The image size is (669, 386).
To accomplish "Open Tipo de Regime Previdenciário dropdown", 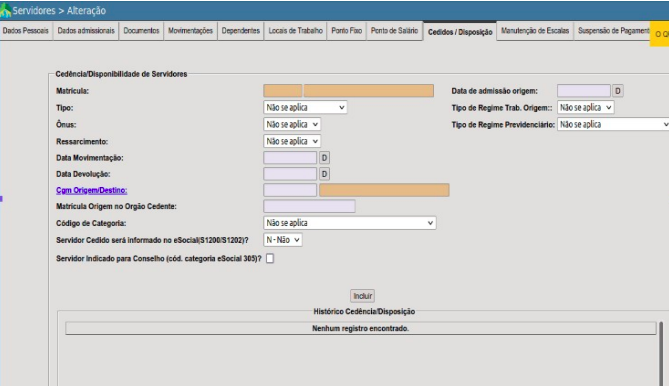I will 613,125.
